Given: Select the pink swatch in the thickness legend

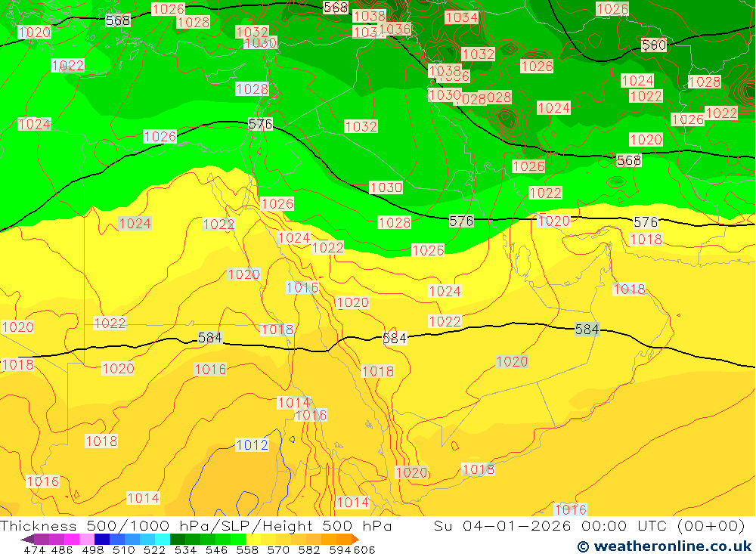Looking at the screenshot, I should coord(85,539).
